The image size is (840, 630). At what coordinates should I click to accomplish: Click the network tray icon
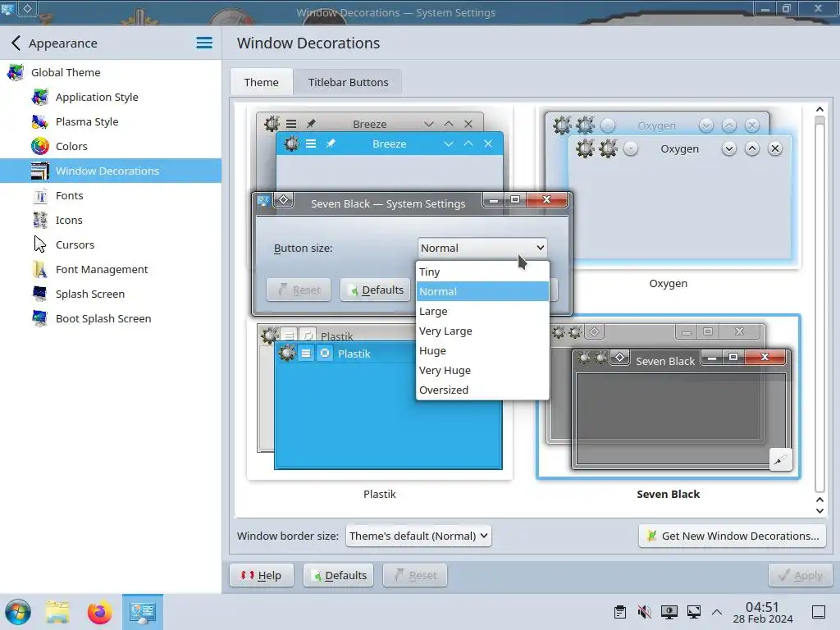[x=694, y=612]
